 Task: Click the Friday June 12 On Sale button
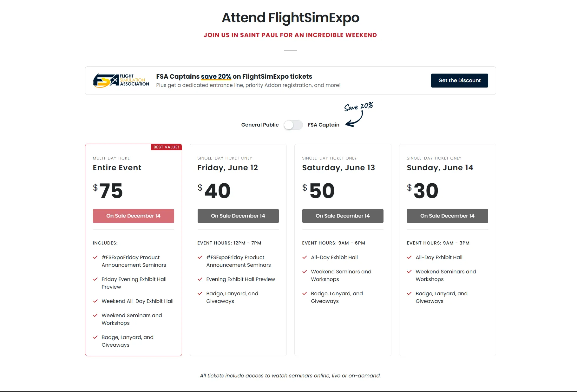click(238, 216)
